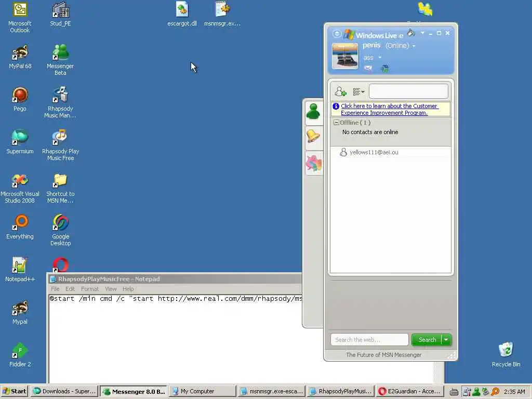532x399 pixels.
Task: Open the contact list layout dropdown in Messenger
Action: click(358, 91)
